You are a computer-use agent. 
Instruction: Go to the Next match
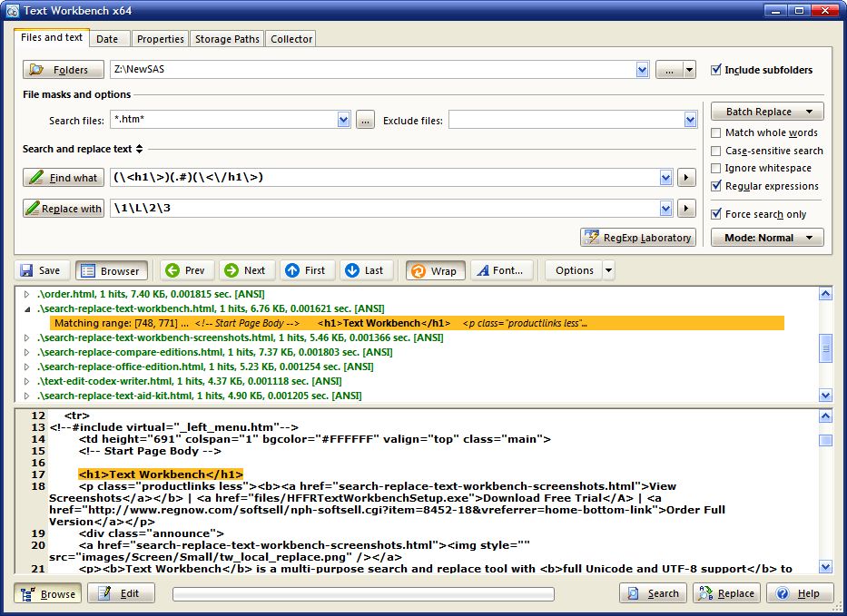(x=246, y=269)
